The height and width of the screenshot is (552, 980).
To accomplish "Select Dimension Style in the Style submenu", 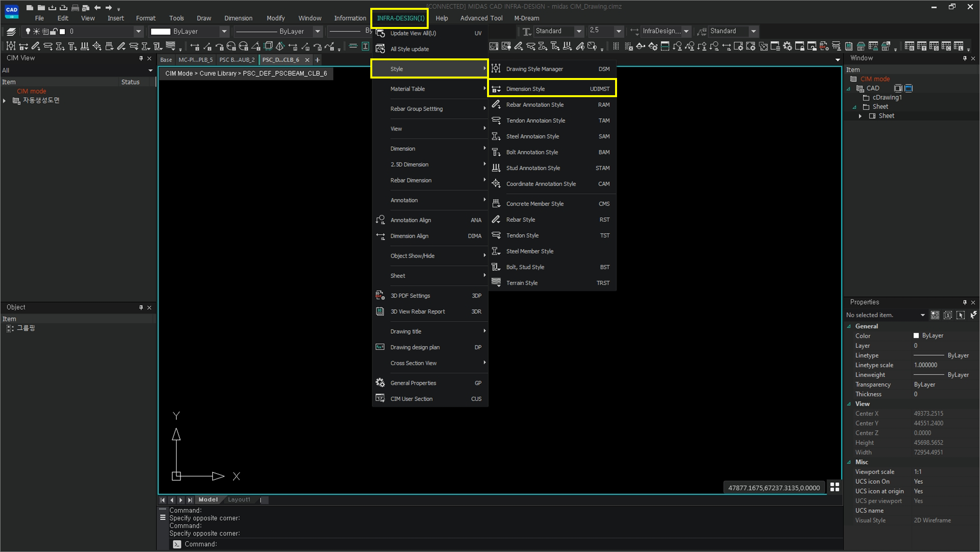I will click(x=552, y=89).
